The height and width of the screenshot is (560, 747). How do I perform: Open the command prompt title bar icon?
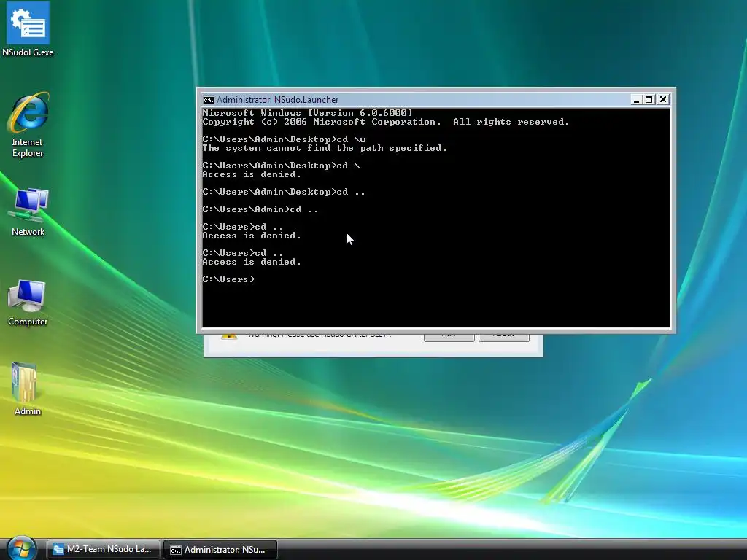pyautogui.click(x=208, y=99)
